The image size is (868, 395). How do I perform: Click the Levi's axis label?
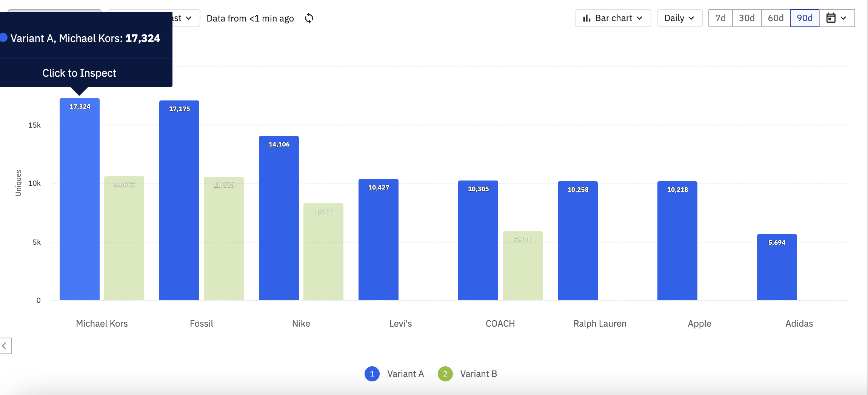(401, 324)
